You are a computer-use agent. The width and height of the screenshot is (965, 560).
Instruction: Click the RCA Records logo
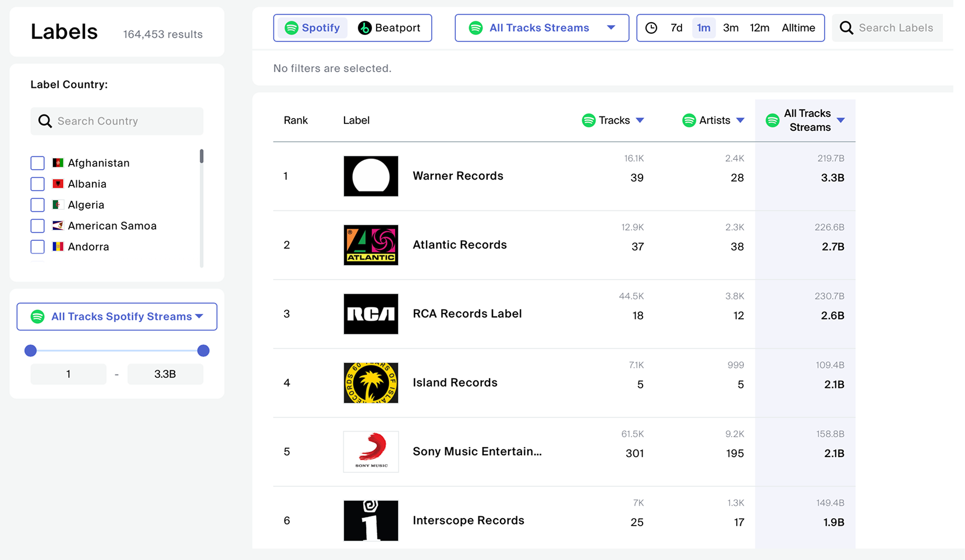point(371,314)
